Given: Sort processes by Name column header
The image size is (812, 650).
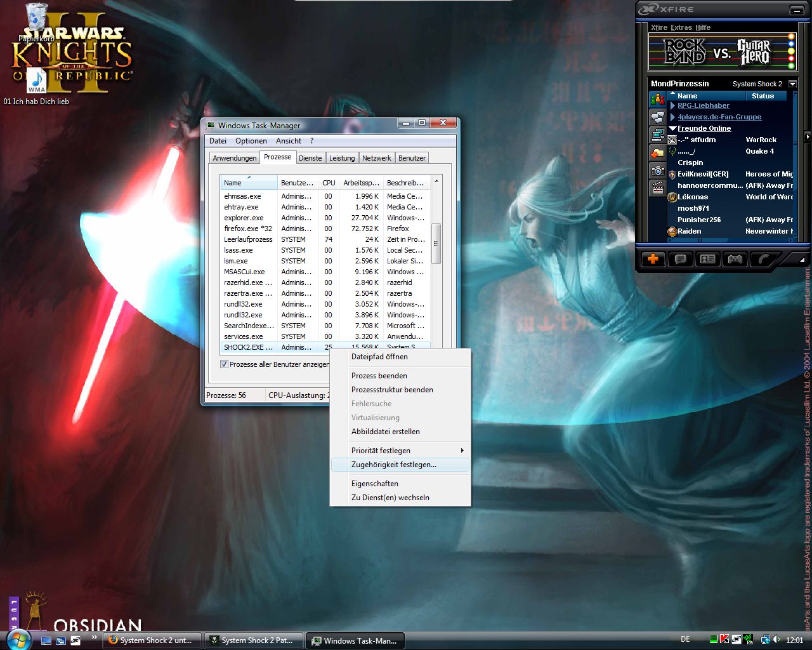Looking at the screenshot, I should pos(249,182).
